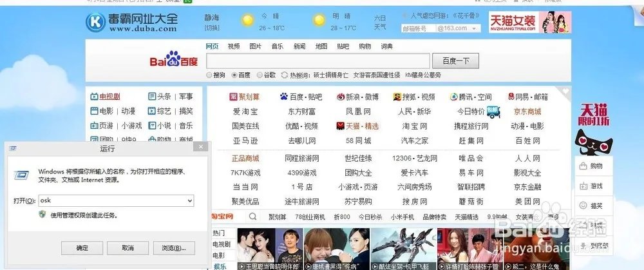Viewport: 644px width, 270px height.
Task: Click the 小米手机 Taobao keyword
Action: (x=404, y=217)
